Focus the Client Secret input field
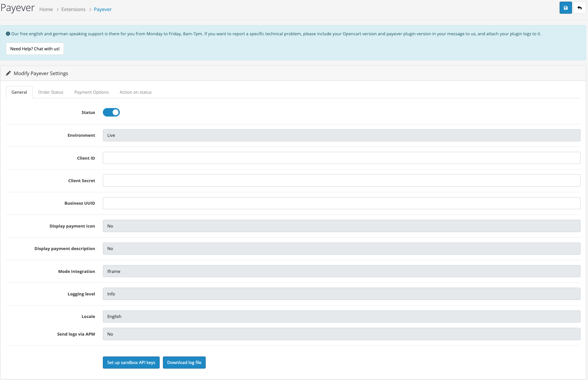 342,181
